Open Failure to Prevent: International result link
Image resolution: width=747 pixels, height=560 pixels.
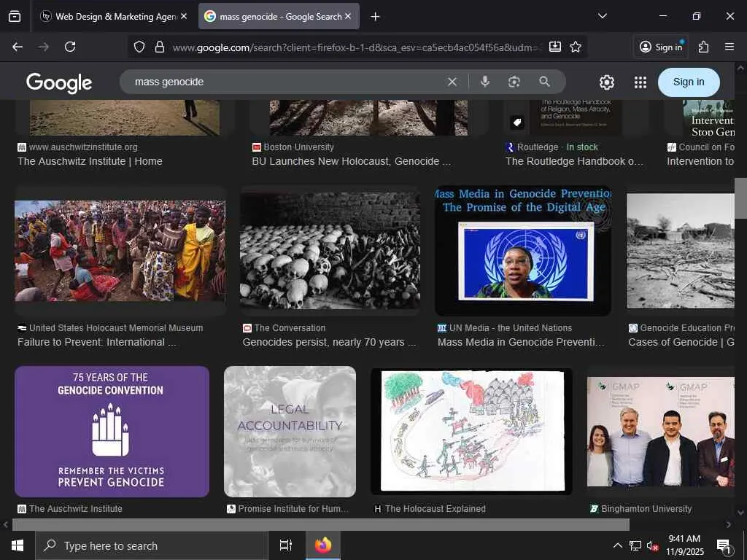coord(97,343)
